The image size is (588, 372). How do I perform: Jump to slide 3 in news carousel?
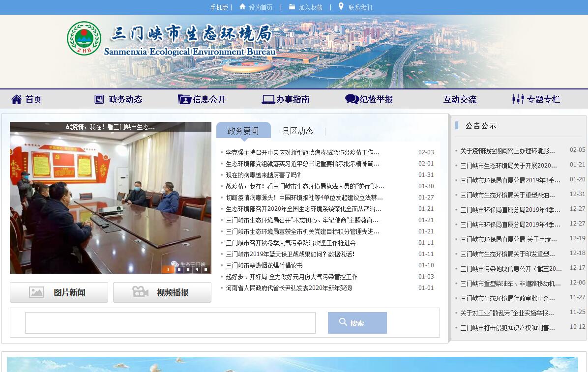(x=187, y=269)
